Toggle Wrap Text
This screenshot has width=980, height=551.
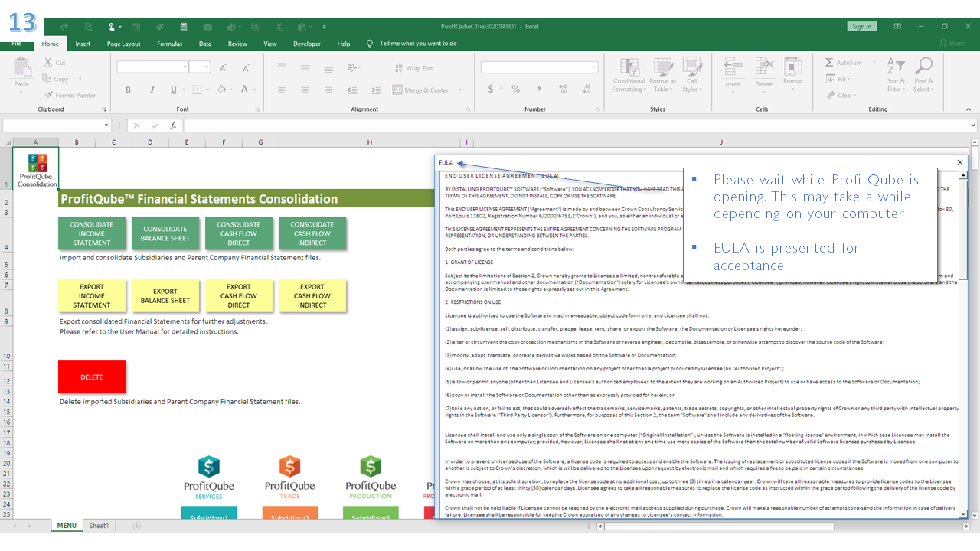click(x=413, y=68)
